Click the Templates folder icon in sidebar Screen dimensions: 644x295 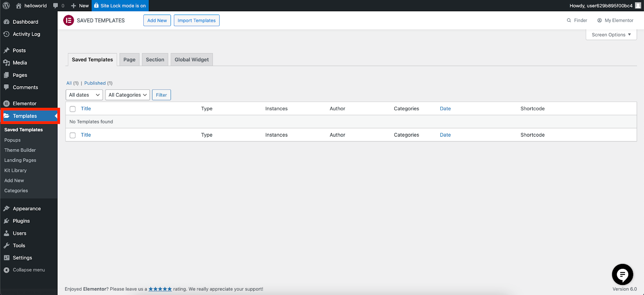[x=6, y=116]
